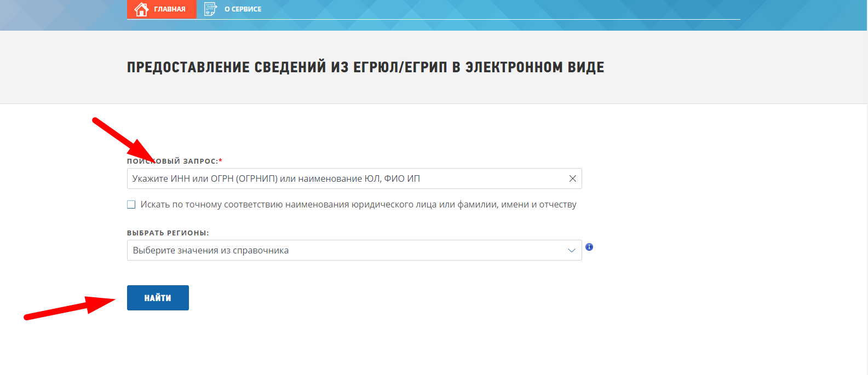Click the red required asterisk after Поисковый запрос
868x375 pixels.
[220, 161]
